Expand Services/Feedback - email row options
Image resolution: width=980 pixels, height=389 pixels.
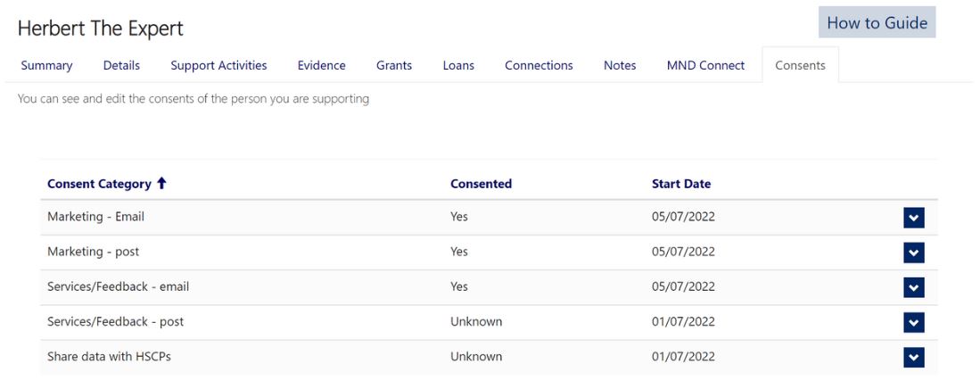[x=913, y=287]
